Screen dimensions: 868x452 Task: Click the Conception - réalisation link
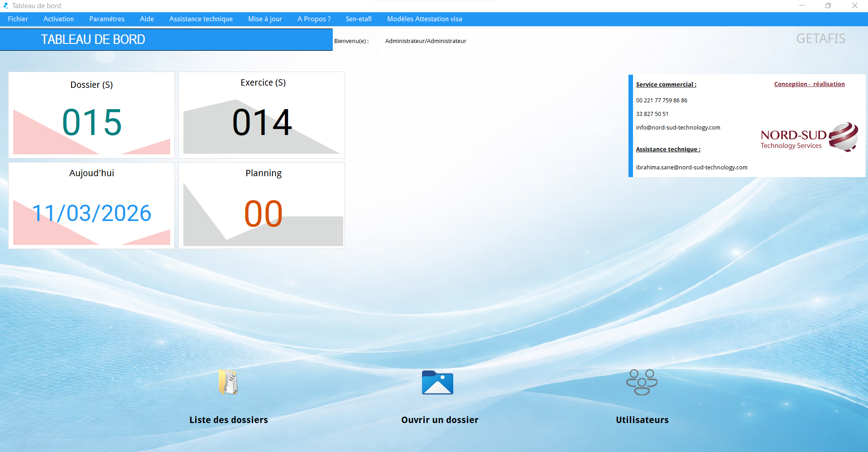coord(809,84)
